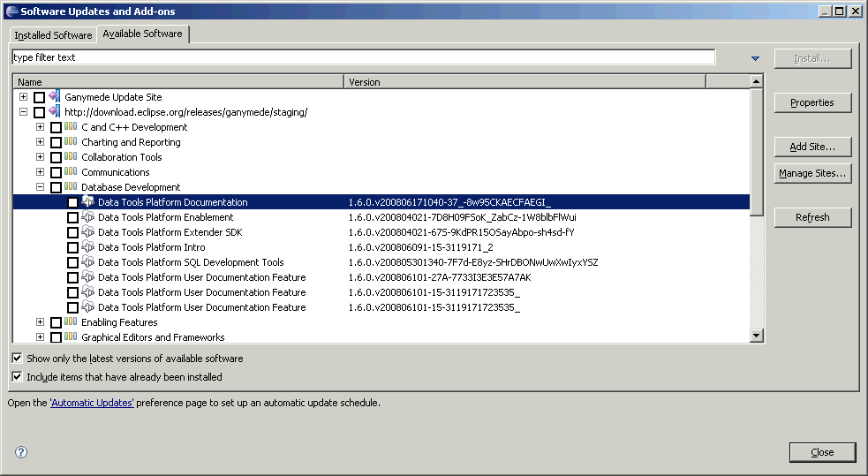Click the vertical scrollbar thumb
This screenshot has height=476, width=868.
point(756,152)
